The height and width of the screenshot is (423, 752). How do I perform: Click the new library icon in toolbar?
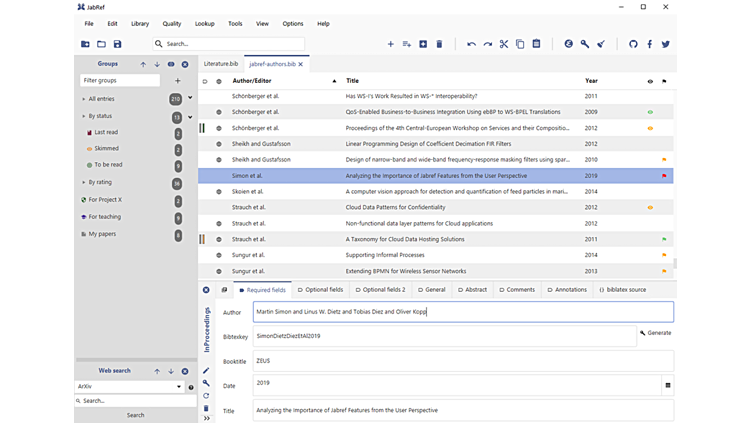point(85,44)
